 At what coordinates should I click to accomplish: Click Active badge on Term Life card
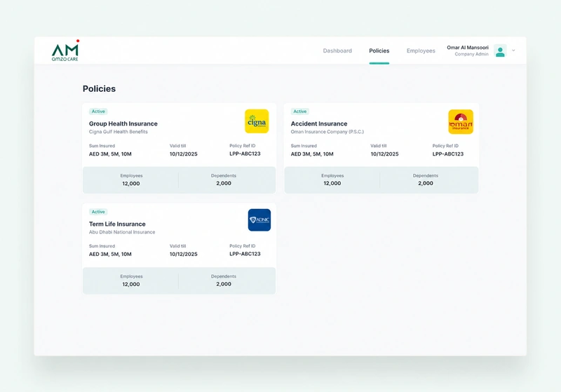pyautogui.click(x=98, y=212)
